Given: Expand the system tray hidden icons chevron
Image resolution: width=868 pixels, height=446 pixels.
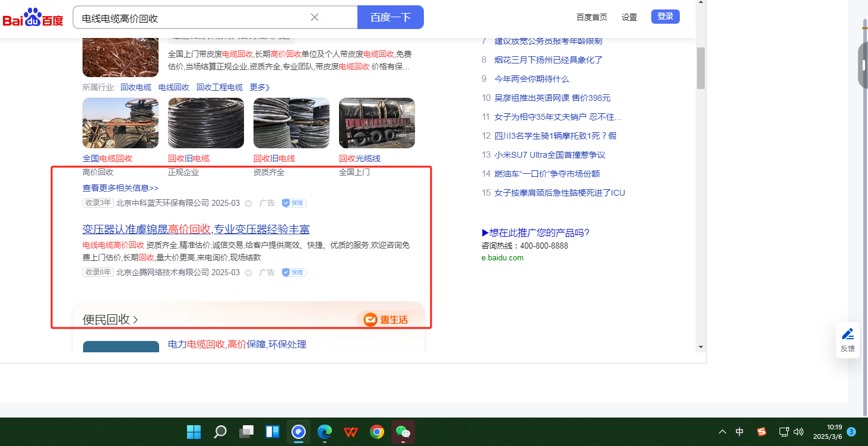Looking at the screenshot, I should pos(723,432).
